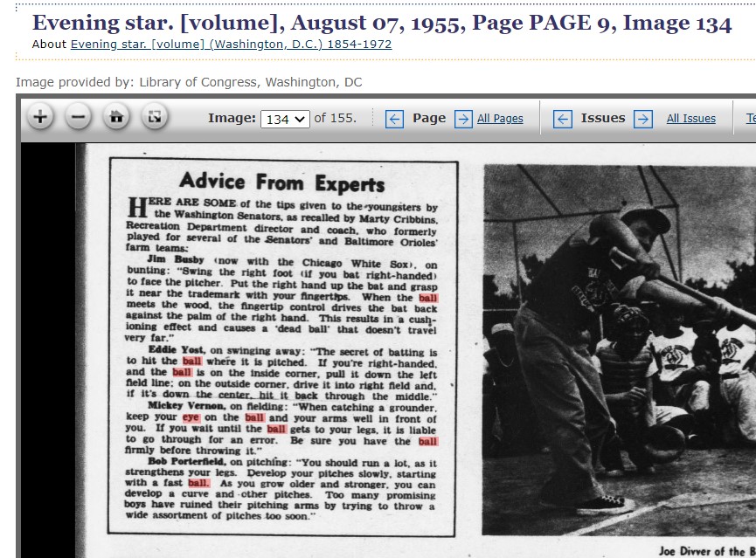Zoom out with the minus button
This screenshot has width=756, height=558.
78,117
